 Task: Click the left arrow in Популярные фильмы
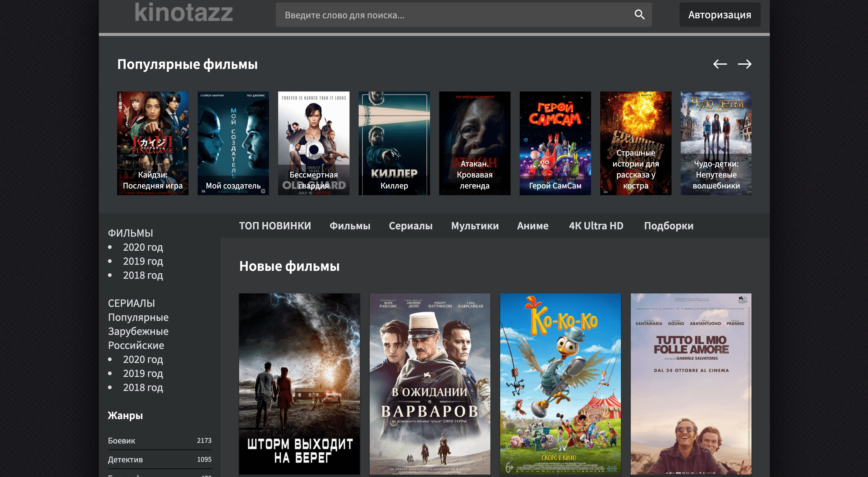(720, 64)
